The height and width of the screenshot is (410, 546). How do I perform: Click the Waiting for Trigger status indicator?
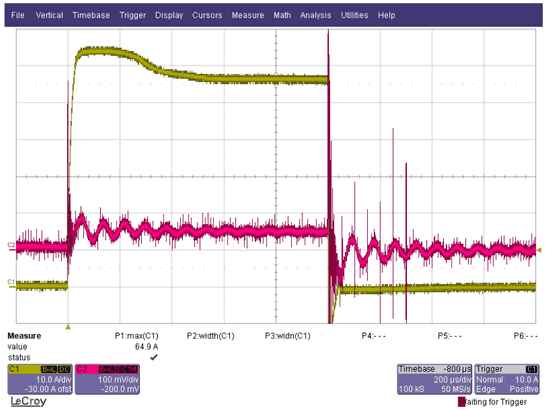(492, 402)
